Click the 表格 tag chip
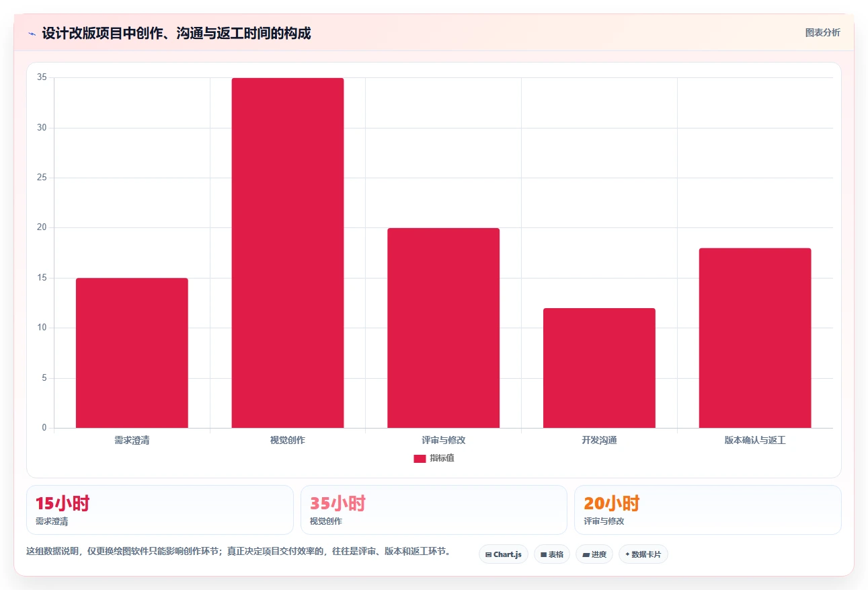 pyautogui.click(x=552, y=554)
